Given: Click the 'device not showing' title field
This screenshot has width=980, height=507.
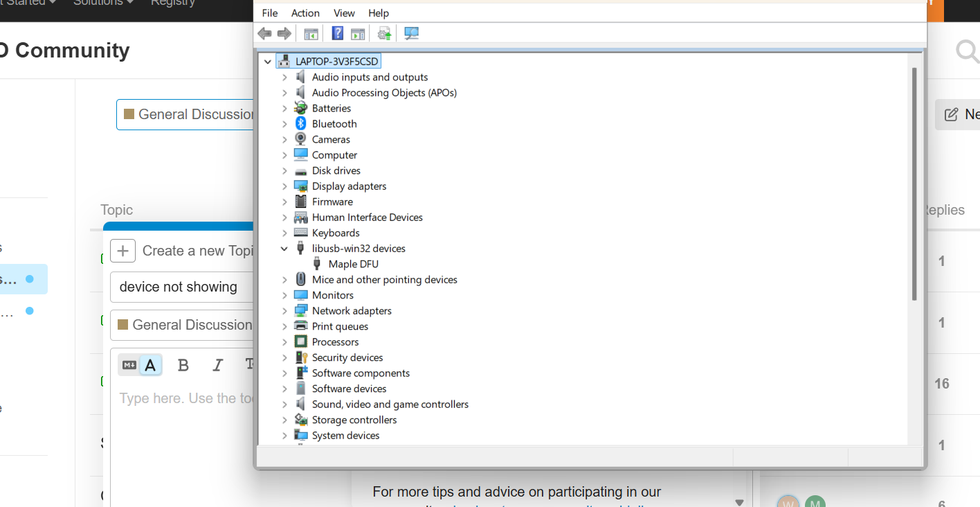Looking at the screenshot, I should click(x=181, y=287).
